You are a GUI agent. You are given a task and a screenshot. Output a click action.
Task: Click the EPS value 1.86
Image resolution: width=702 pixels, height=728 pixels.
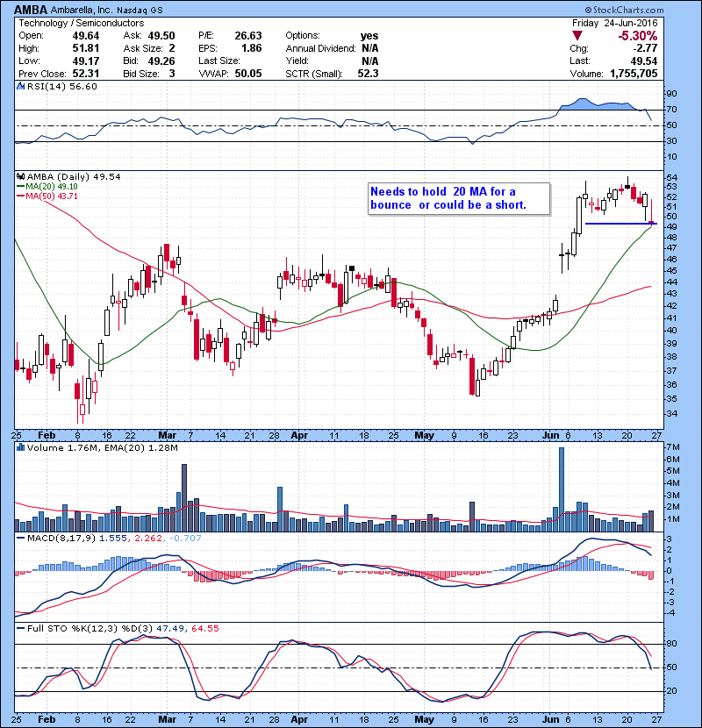point(251,48)
